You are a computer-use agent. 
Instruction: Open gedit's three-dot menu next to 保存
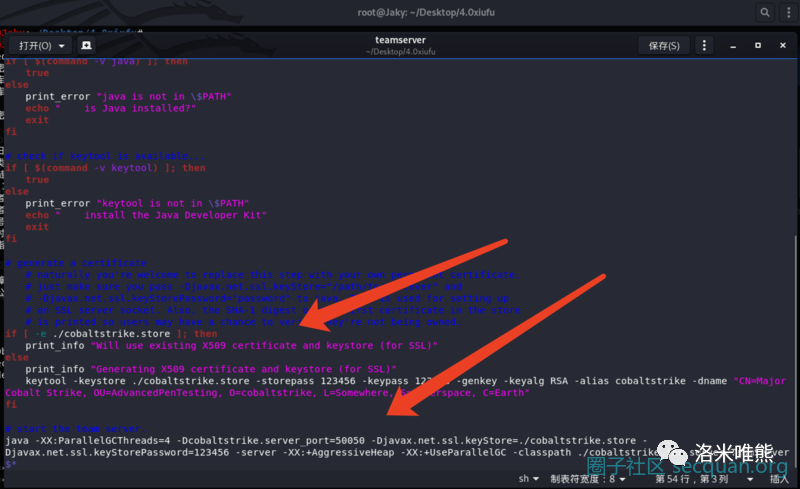click(704, 45)
